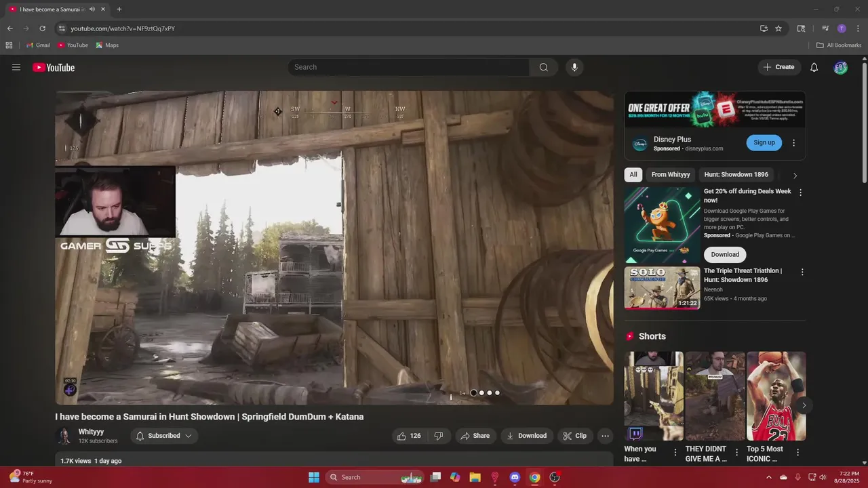Like the video with 126 likes

[x=409, y=436]
